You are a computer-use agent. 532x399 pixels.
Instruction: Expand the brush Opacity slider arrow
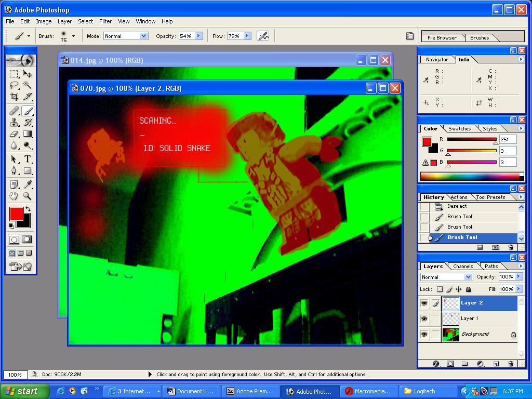click(198, 36)
